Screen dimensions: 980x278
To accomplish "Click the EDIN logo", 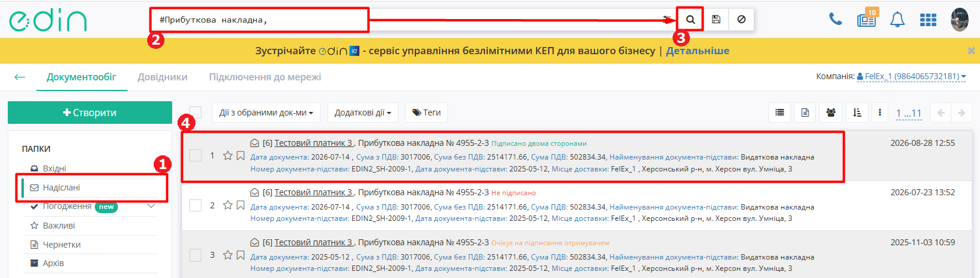I will pyautogui.click(x=48, y=20).
